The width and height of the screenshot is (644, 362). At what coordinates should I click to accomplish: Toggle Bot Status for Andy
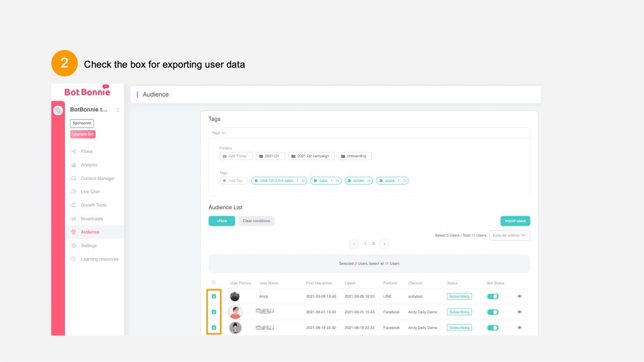493,296
